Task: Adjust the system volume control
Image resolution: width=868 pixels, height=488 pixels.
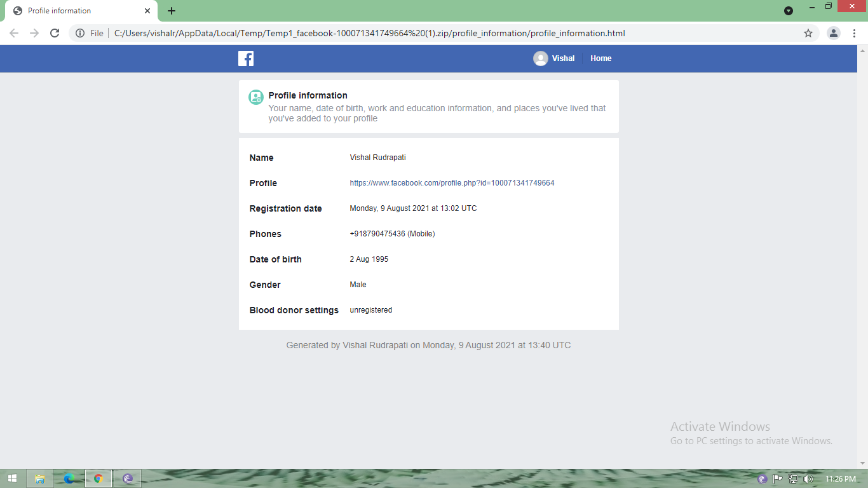Action: click(808, 478)
